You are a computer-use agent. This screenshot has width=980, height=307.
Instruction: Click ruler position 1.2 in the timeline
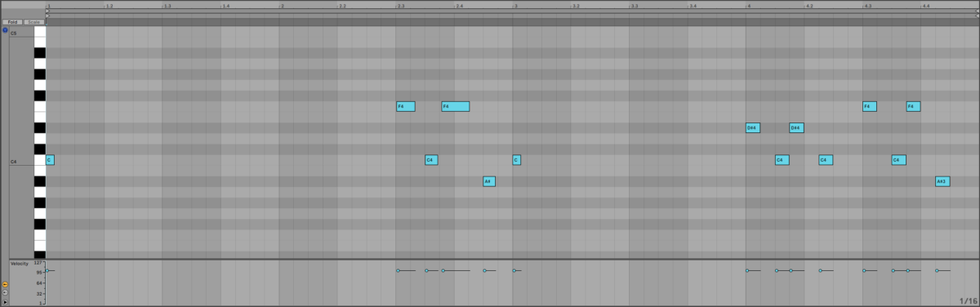(x=109, y=6)
